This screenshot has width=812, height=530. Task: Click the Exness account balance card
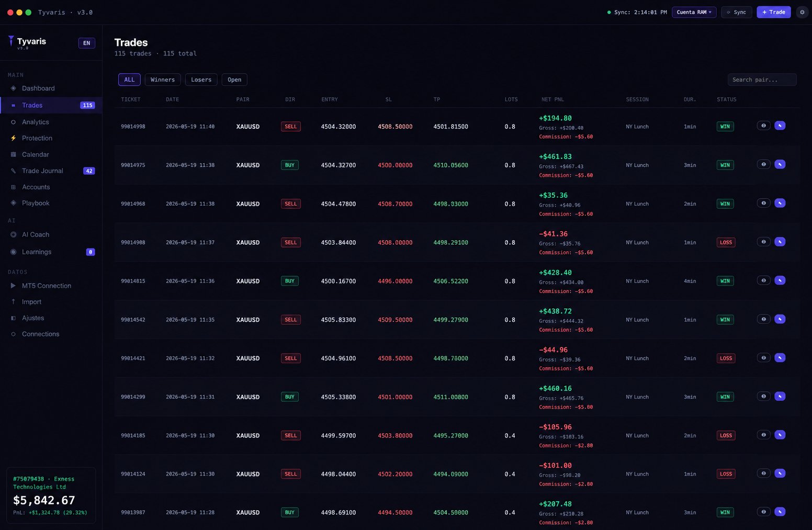coord(51,495)
